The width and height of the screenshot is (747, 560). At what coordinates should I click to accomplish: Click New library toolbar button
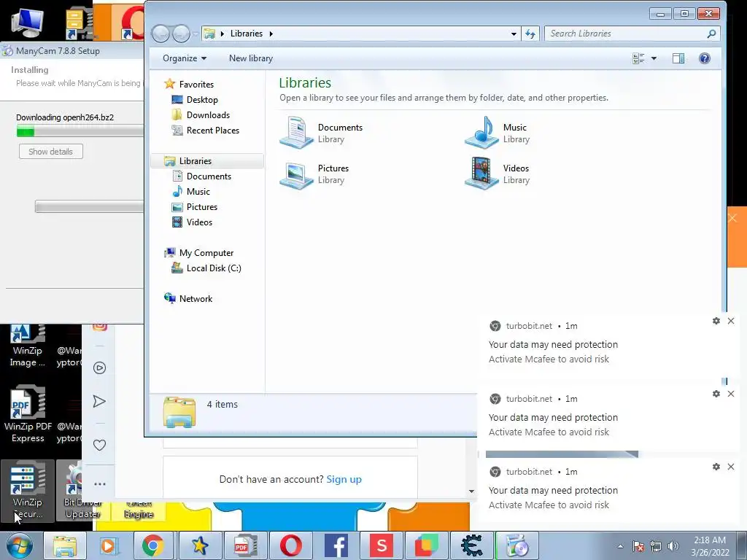tap(251, 58)
